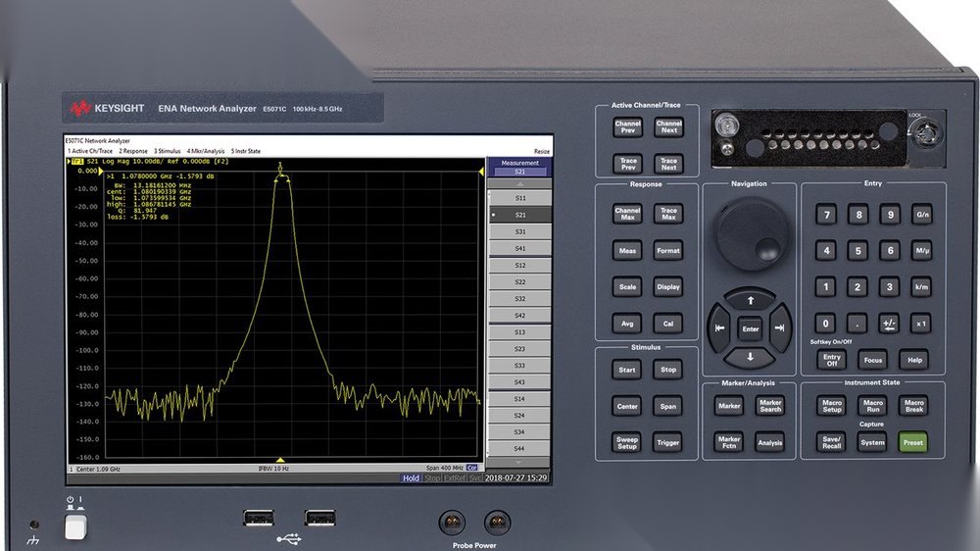This screenshot has width=980, height=551.
Task: Push the right arrow navigation key
Action: click(779, 327)
